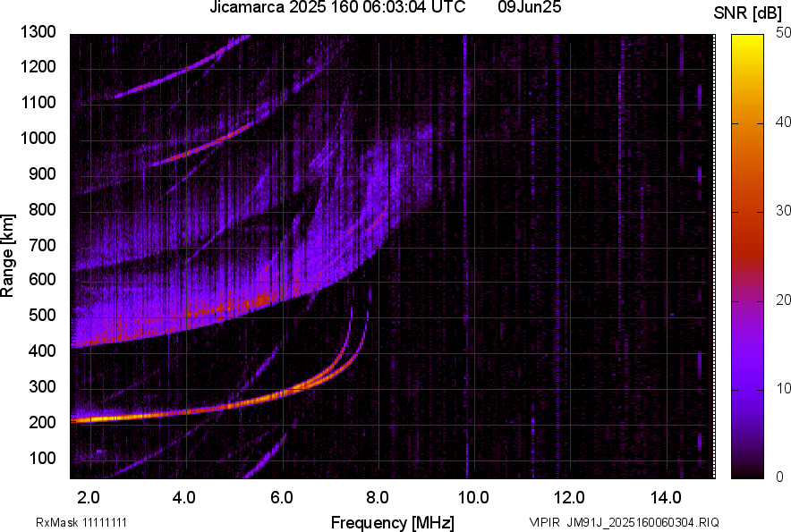
Task: Click range tick label '800'
Action: pos(42,209)
